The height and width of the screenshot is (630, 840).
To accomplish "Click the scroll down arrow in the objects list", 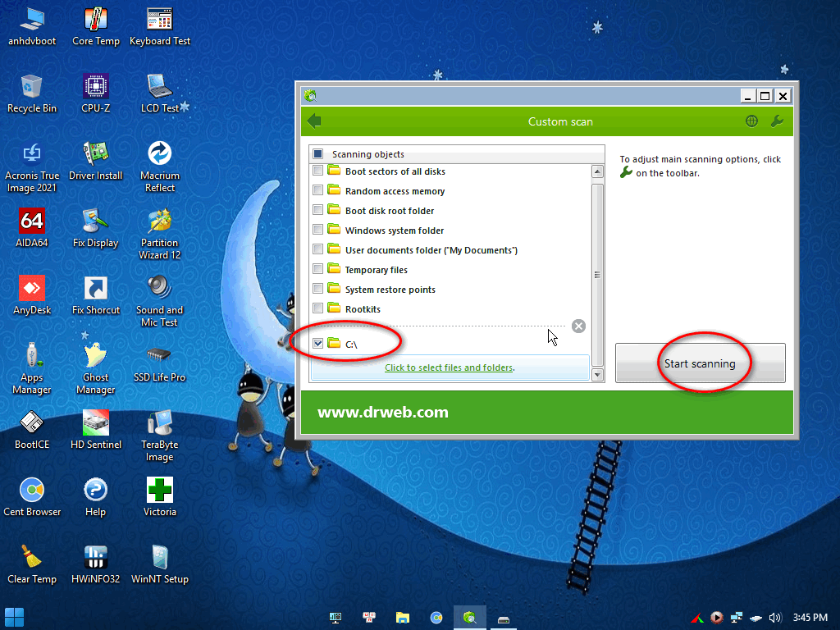I will click(598, 374).
